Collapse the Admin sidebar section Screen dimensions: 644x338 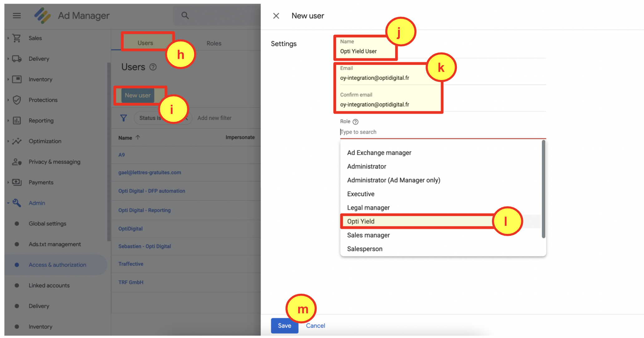(8, 203)
